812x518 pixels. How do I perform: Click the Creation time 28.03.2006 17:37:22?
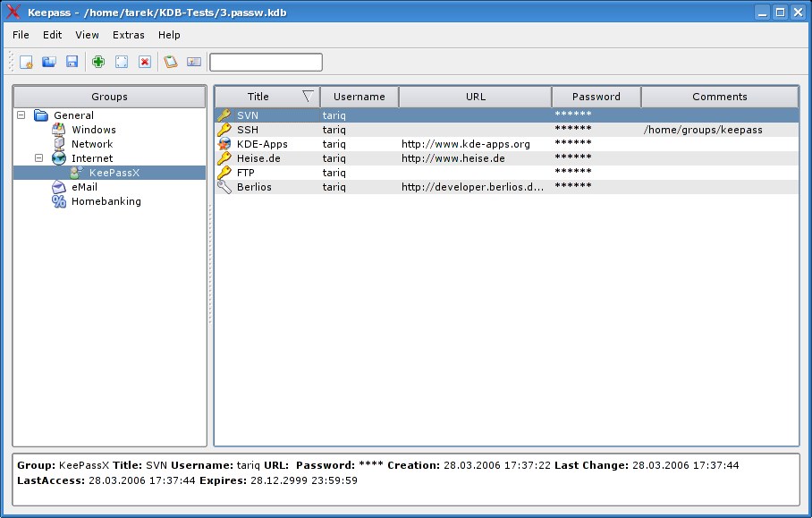coord(497,465)
